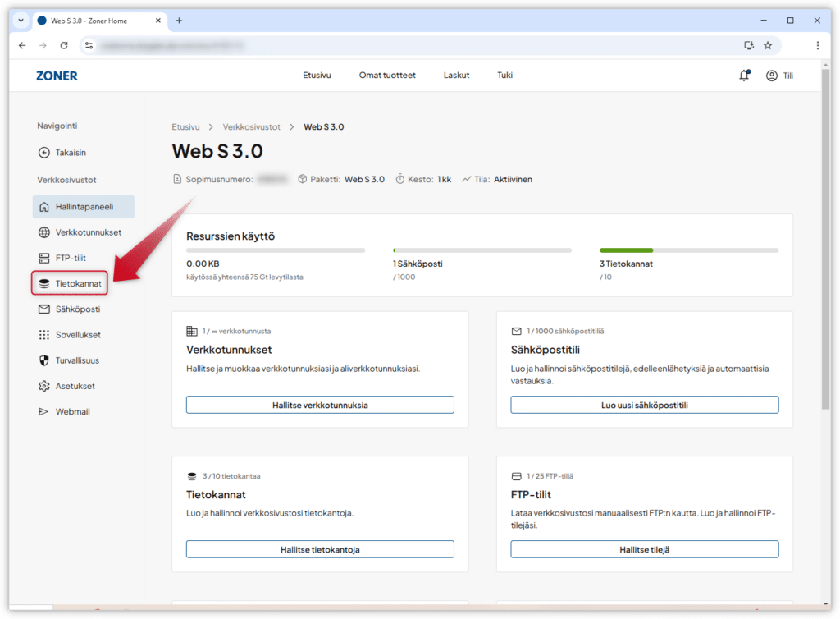Viewport: 840px width, 619px height.
Task: Open the Tili account icon
Action: click(771, 76)
